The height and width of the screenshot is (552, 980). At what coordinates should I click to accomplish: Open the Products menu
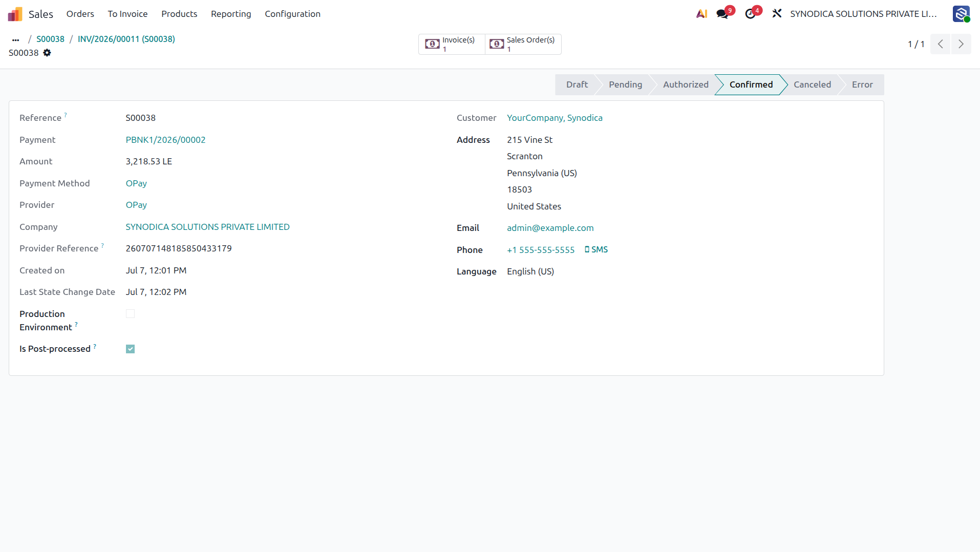179,14
